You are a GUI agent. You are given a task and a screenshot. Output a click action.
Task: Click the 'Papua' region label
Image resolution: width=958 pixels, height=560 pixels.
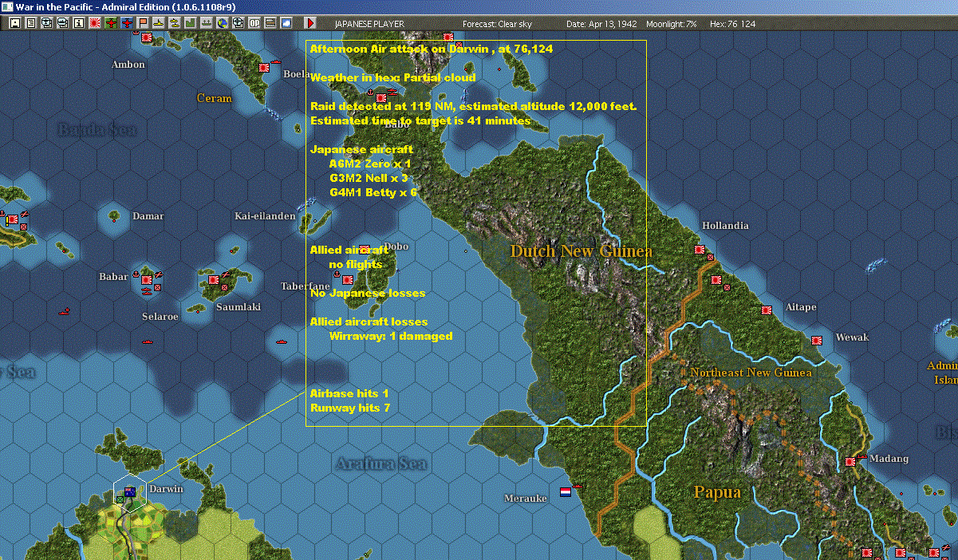[717, 491]
